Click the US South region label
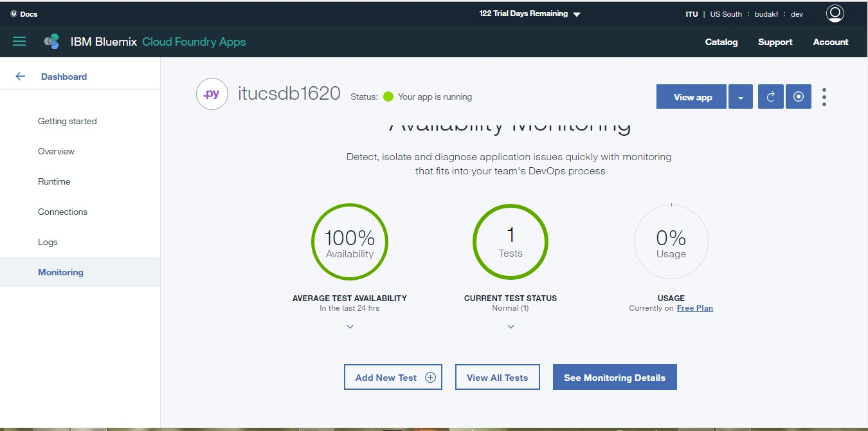Viewport: 868px width, 431px height. click(x=726, y=14)
